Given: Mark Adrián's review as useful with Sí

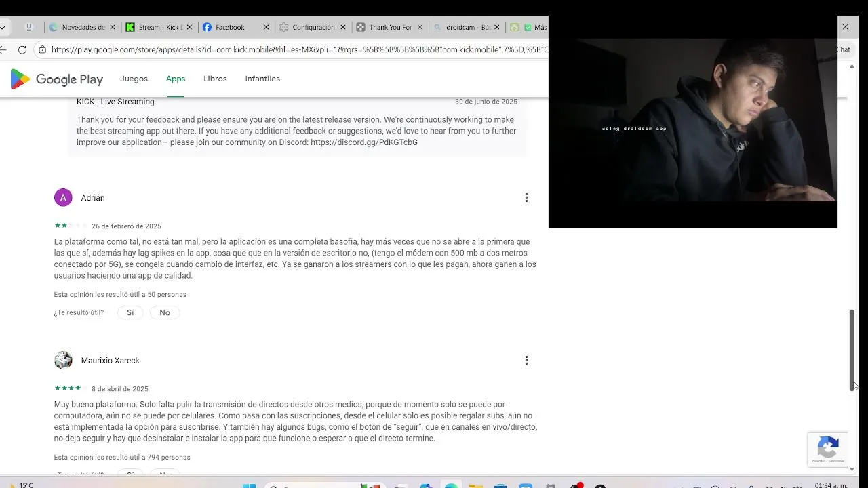Looking at the screenshot, I should (130, 312).
